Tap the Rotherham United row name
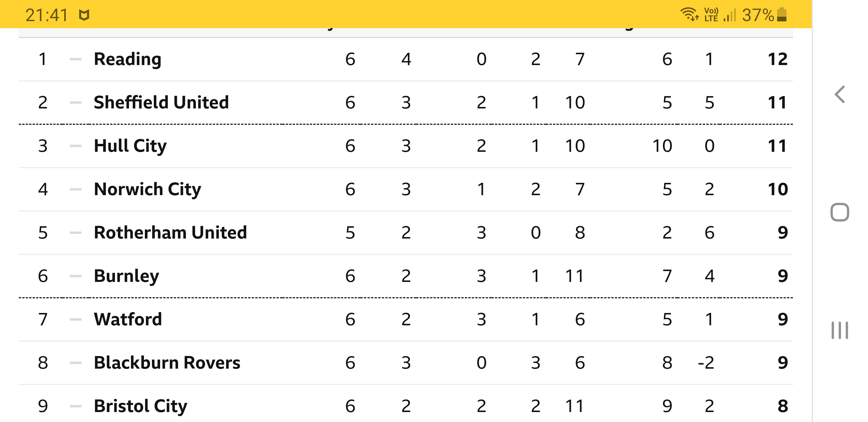 [x=170, y=232]
